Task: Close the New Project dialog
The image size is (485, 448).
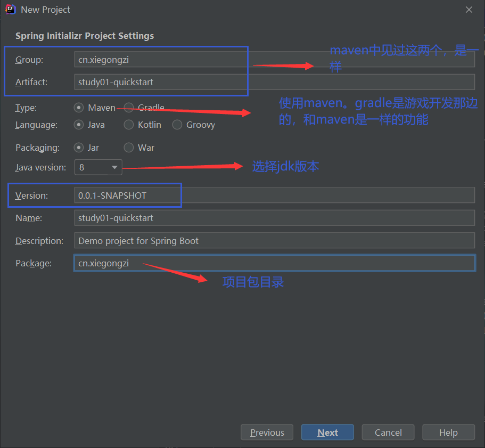Action: point(469,10)
